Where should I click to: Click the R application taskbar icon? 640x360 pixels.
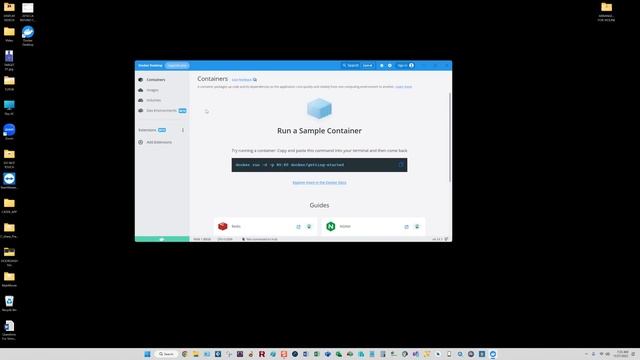coord(262,354)
